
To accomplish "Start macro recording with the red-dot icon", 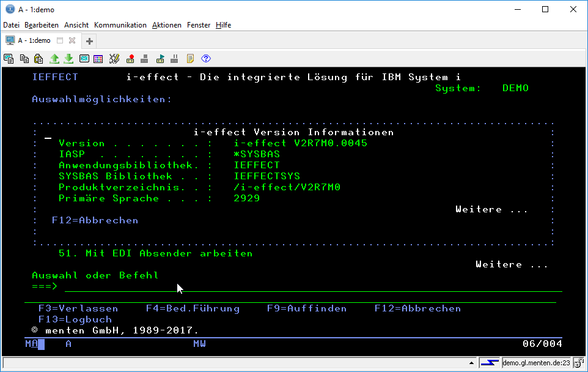I will click(x=130, y=59).
